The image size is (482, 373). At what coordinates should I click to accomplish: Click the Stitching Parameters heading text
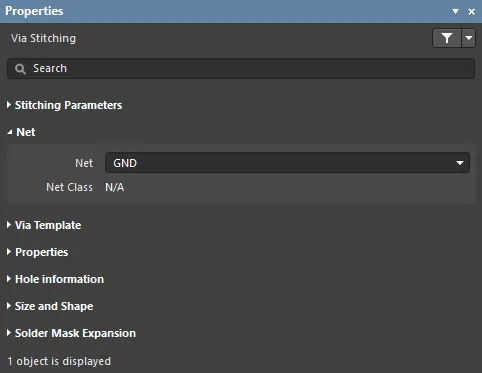(x=69, y=105)
